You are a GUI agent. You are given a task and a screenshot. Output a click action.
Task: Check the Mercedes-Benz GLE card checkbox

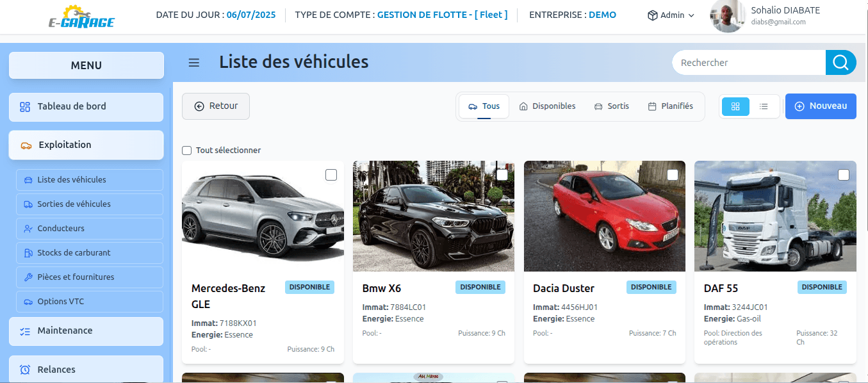point(331,175)
